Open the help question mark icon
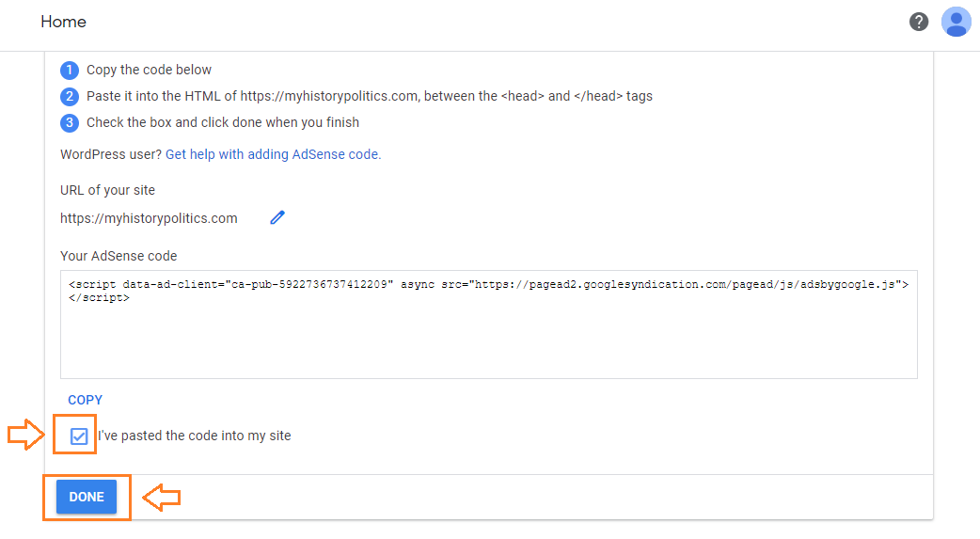980x539 pixels. pos(918,22)
